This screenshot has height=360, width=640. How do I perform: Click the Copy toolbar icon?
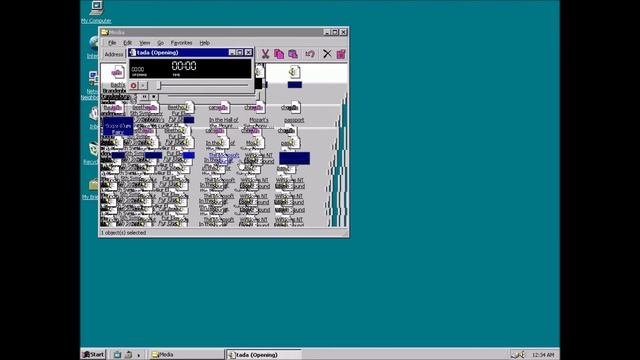point(279,54)
